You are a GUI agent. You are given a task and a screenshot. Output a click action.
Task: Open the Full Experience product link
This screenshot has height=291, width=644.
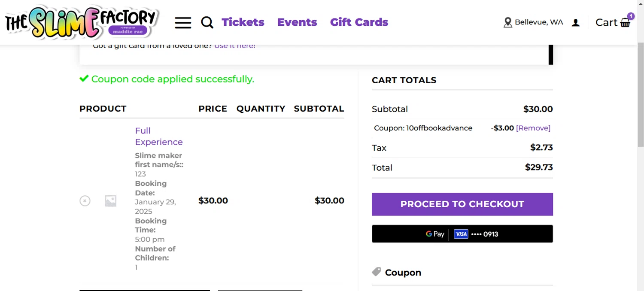tap(159, 136)
